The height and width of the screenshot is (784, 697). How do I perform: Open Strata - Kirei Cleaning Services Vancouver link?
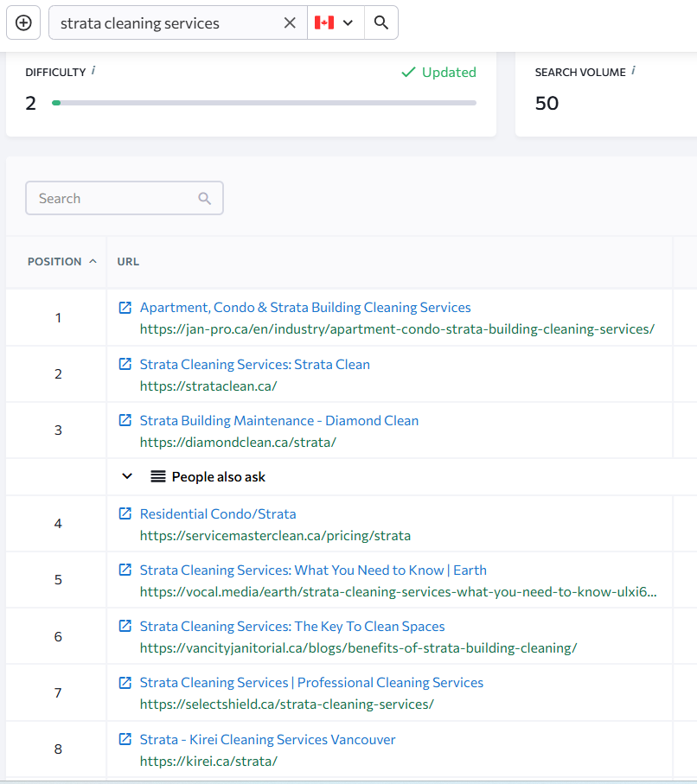pos(268,740)
